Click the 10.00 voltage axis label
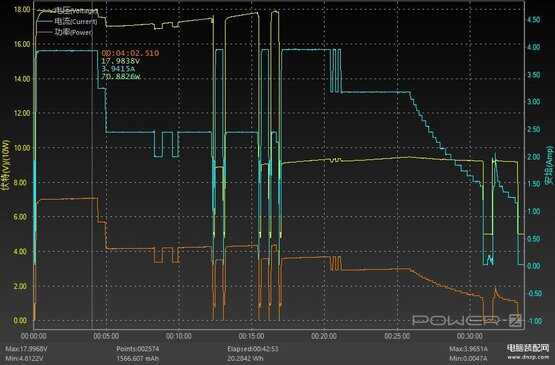Screen dimensions: 555x365 [x=22, y=148]
